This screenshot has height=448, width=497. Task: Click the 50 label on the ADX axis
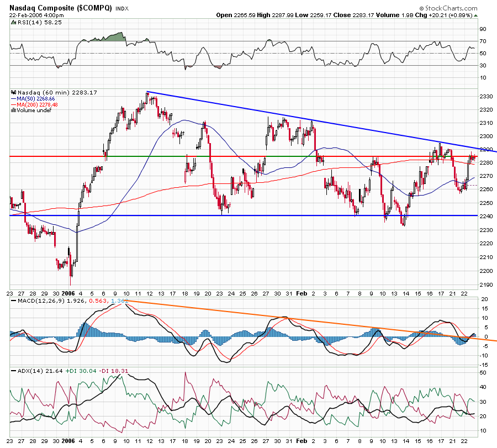click(483, 373)
